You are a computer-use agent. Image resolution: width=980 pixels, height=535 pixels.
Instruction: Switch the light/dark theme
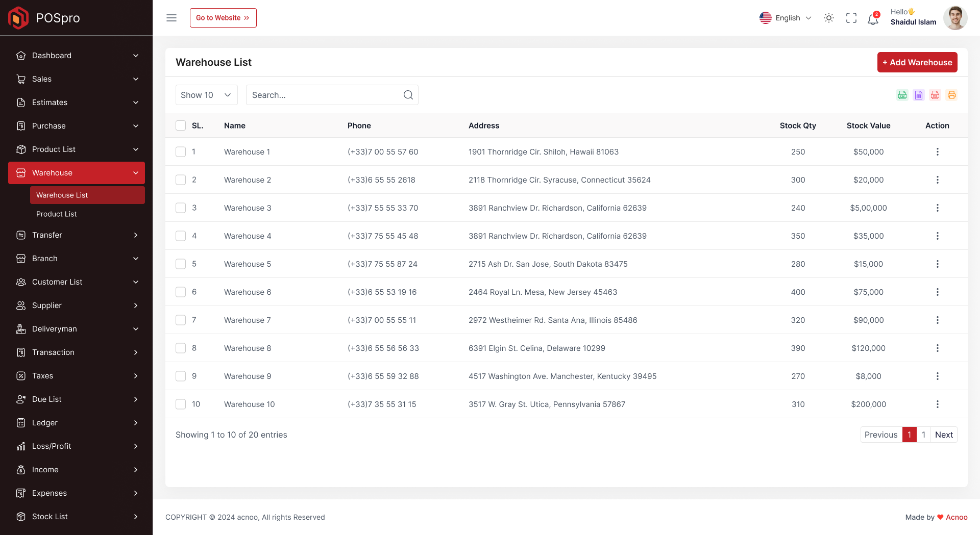[829, 18]
